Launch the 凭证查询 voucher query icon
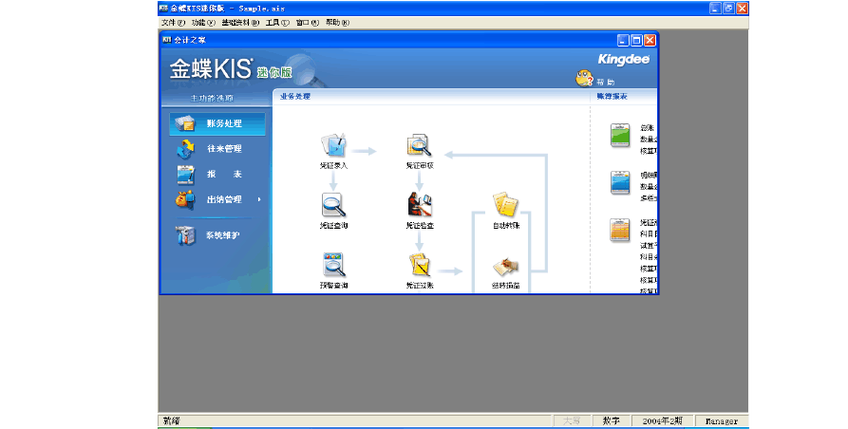This screenshot has height=429, width=848. (x=333, y=205)
